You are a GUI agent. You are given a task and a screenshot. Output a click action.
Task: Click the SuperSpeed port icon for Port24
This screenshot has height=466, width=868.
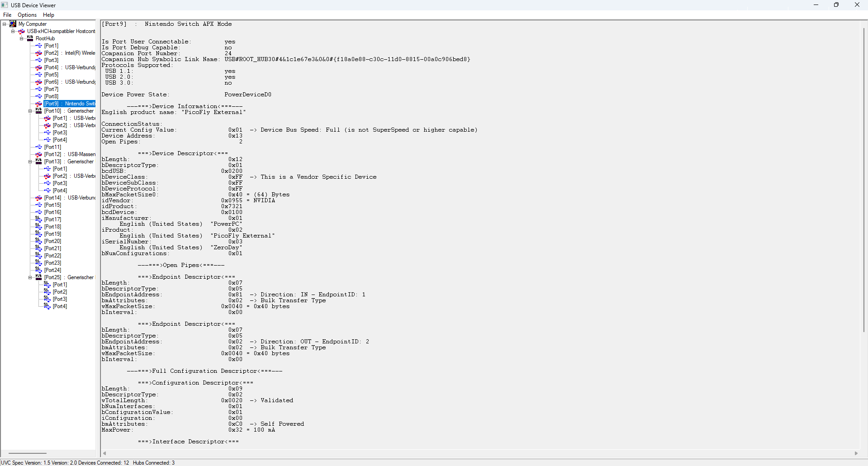38,270
